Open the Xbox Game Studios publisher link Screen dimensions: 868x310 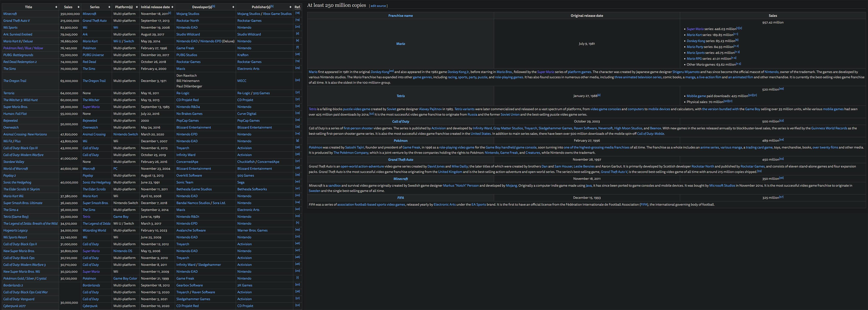coord(277,14)
